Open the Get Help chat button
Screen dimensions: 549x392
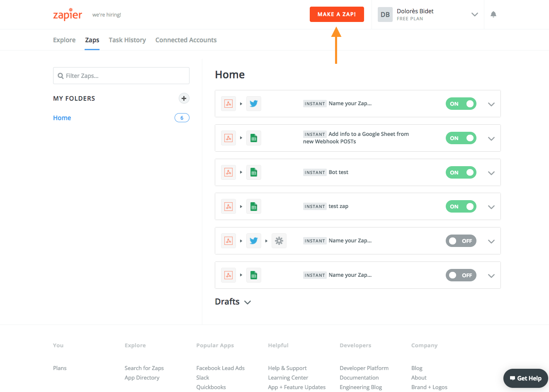pos(526,378)
